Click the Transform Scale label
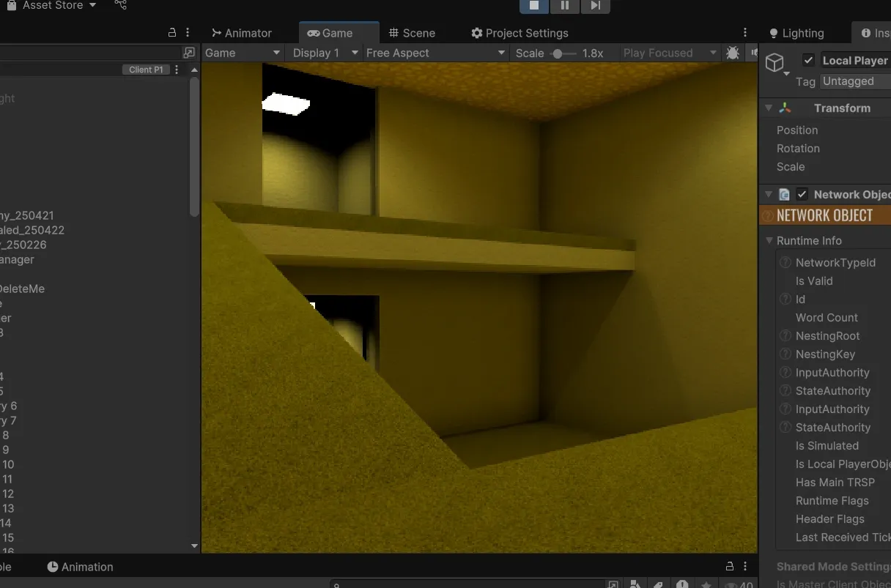891x588 pixels. click(x=791, y=167)
